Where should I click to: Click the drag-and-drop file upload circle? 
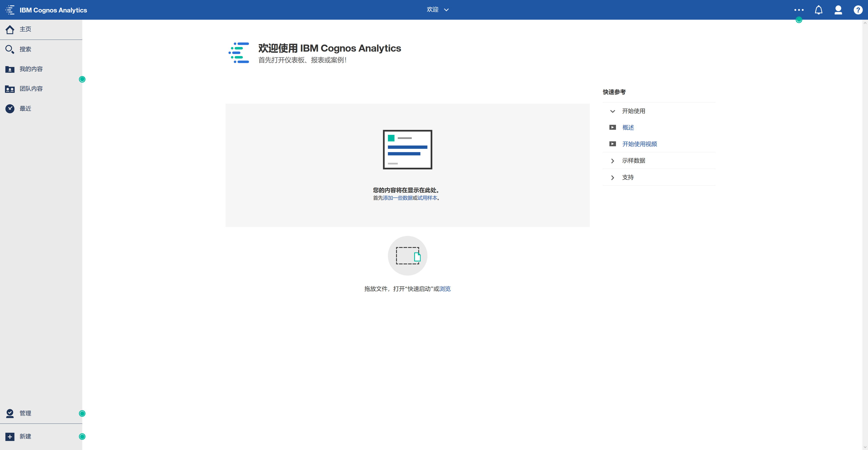click(x=407, y=256)
